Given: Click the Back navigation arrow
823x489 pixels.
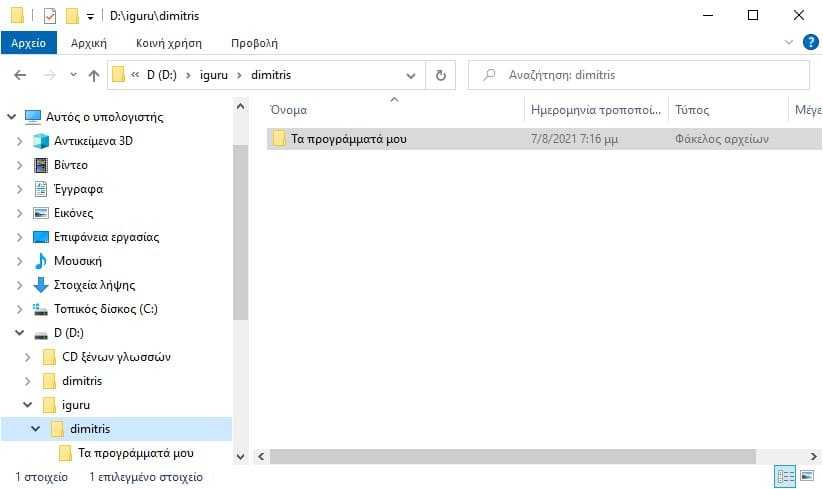Looking at the screenshot, I should click(x=20, y=75).
